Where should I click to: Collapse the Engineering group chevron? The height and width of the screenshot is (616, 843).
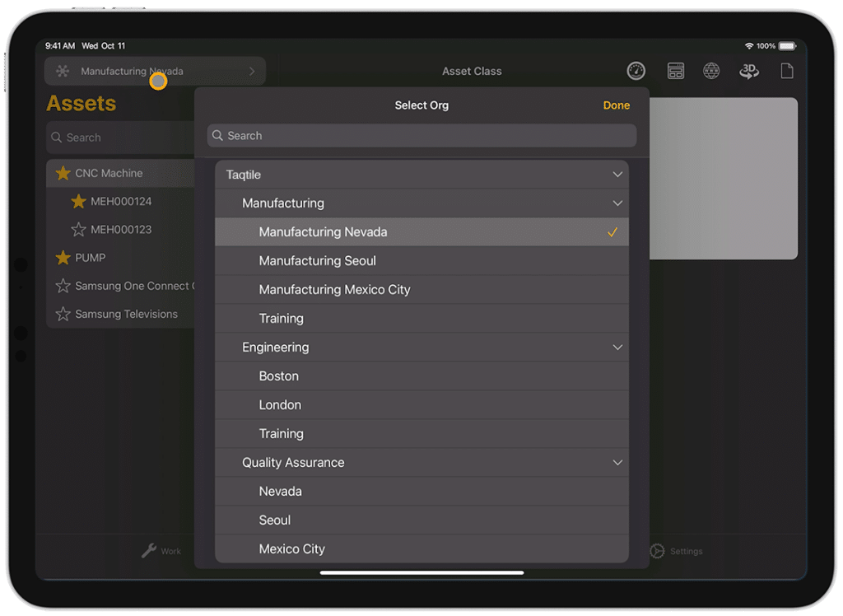tap(617, 348)
